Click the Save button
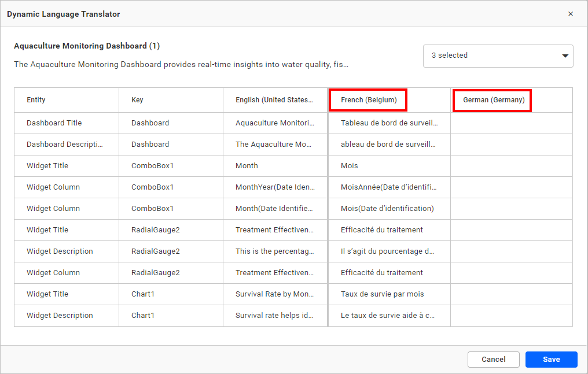This screenshot has height=374, width=588. pos(551,359)
